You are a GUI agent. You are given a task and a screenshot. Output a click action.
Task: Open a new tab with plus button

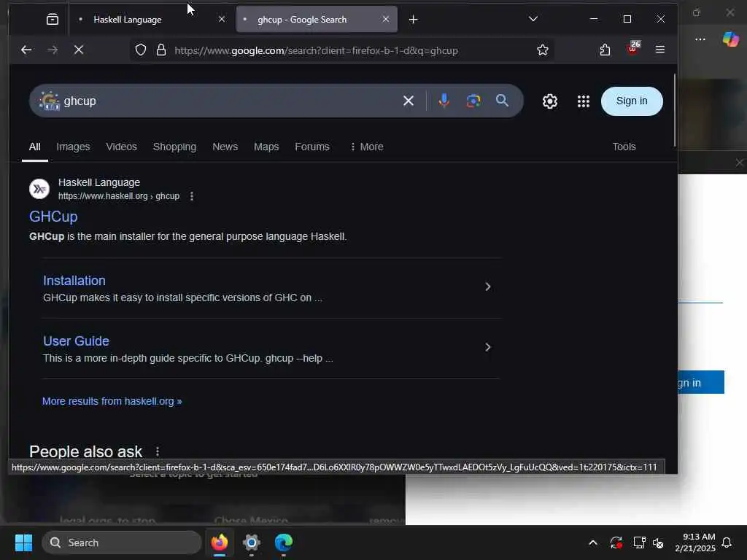pyautogui.click(x=413, y=20)
